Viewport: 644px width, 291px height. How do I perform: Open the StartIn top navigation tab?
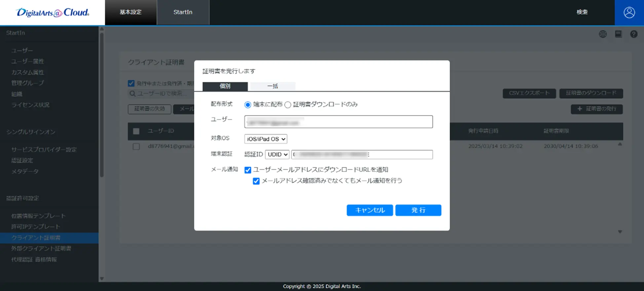coord(183,12)
